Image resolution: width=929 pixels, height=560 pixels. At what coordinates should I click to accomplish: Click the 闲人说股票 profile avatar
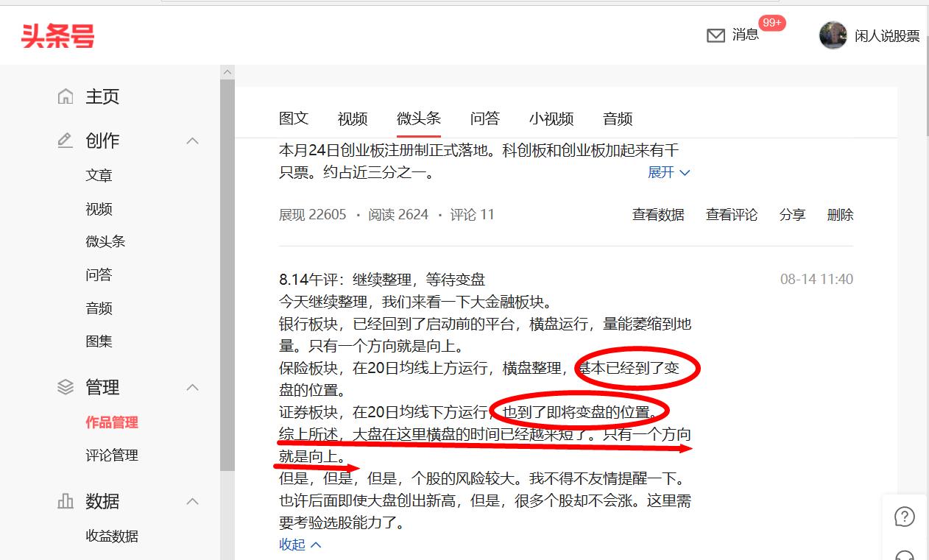pos(833,35)
